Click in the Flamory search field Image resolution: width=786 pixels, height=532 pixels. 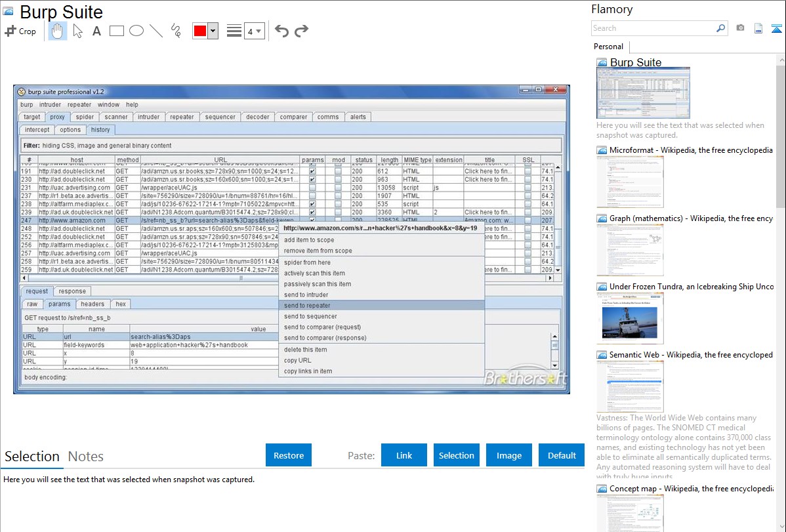pos(653,28)
